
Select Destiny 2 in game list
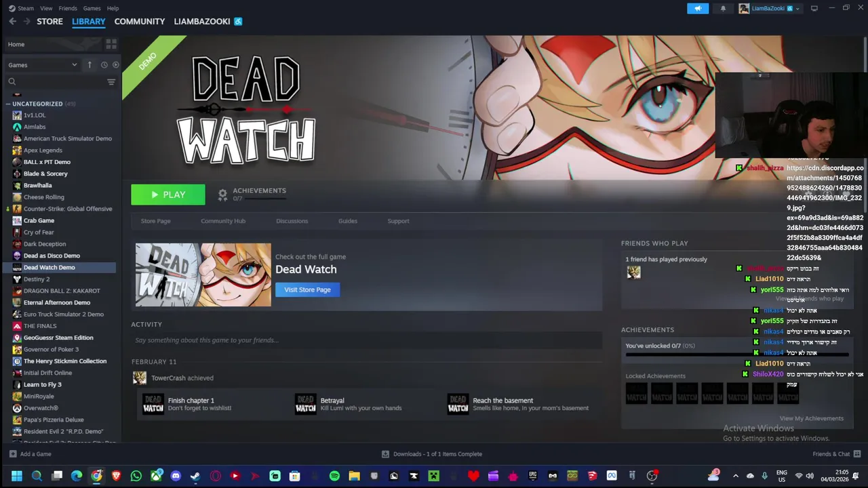tap(37, 279)
